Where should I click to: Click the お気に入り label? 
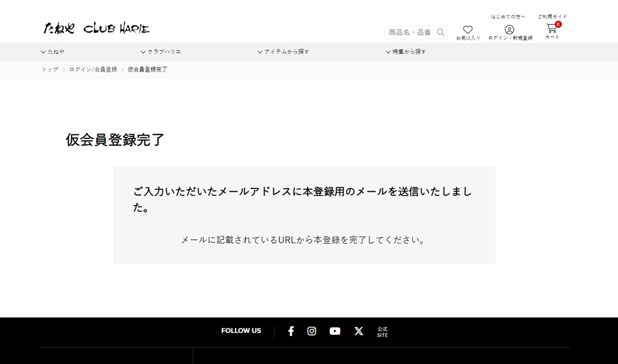pyautogui.click(x=468, y=38)
